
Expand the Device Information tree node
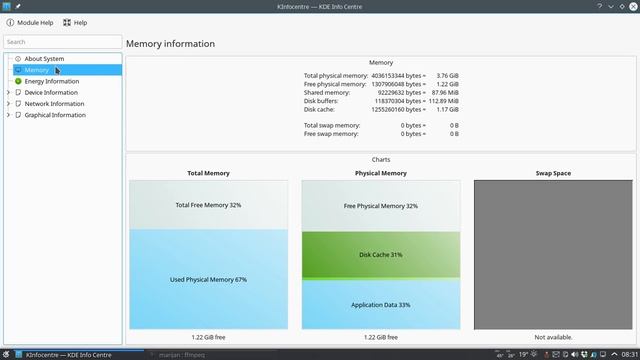(x=8, y=93)
